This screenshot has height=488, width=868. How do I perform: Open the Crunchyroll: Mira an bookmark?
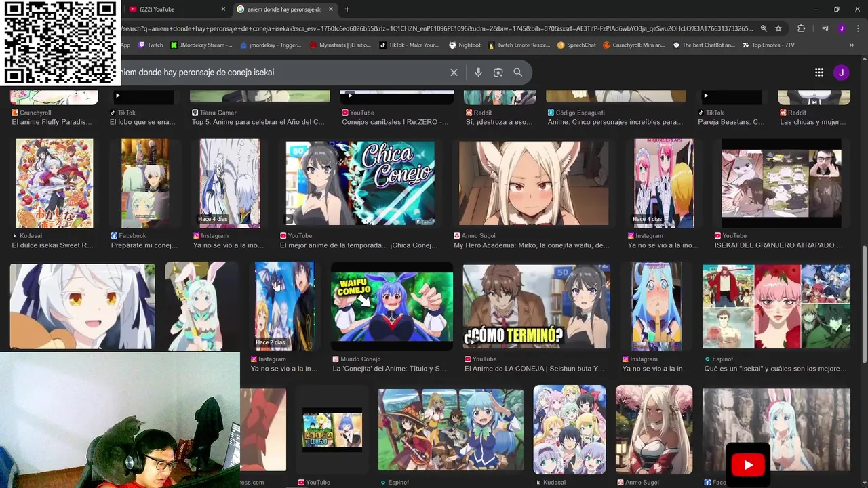pos(634,45)
